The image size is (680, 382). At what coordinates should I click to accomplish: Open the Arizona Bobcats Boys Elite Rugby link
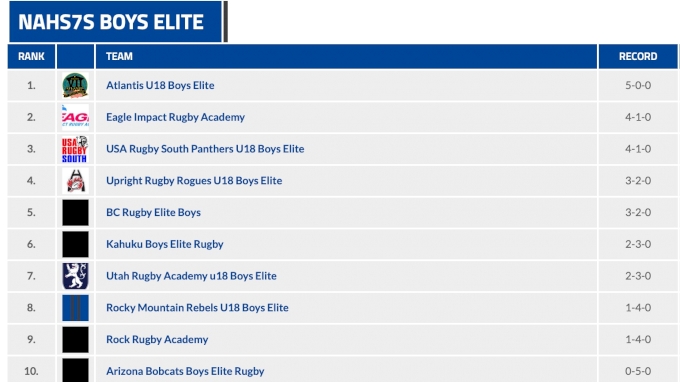tap(185, 371)
